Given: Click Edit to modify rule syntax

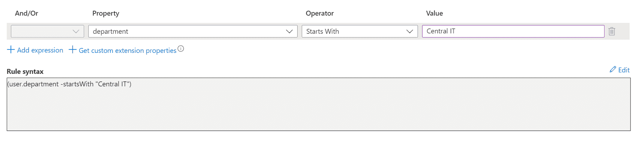Looking at the screenshot, I should point(624,70).
